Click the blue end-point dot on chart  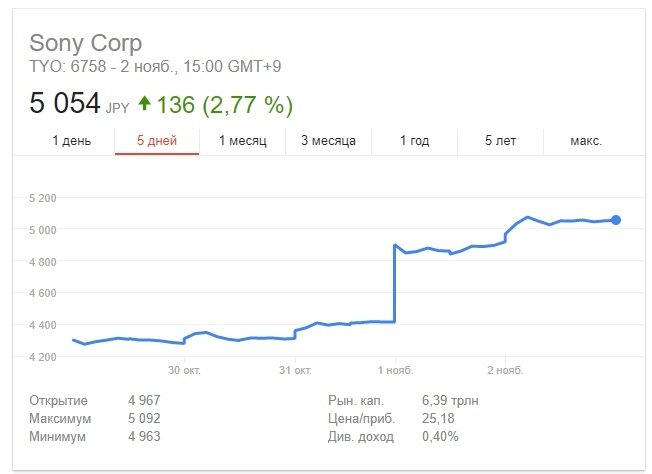pyautogui.click(x=616, y=220)
